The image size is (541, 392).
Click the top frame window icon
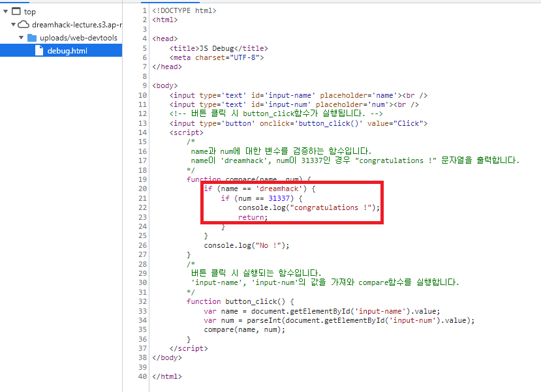click(16, 11)
